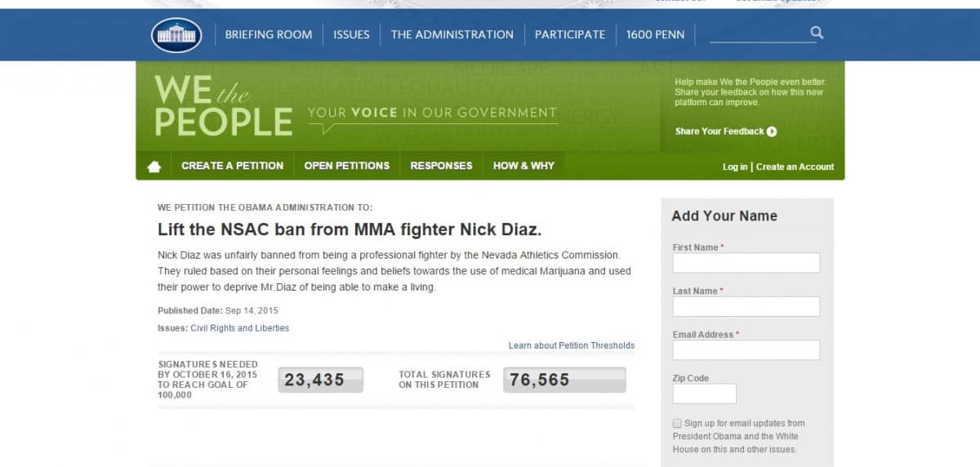Open the 1600 Penn menu
The height and width of the screenshot is (467, 980).
click(656, 34)
